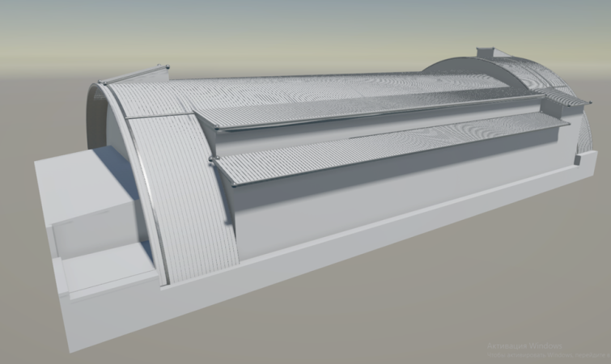Click the ball joint at lower canopy corner
This screenshot has width=611, height=364.
pyautogui.click(x=234, y=185)
